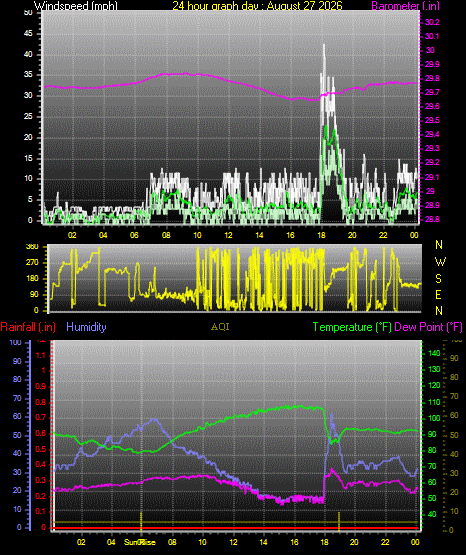
Task: Click the green 40 temperature scale value
Action: coord(432,514)
